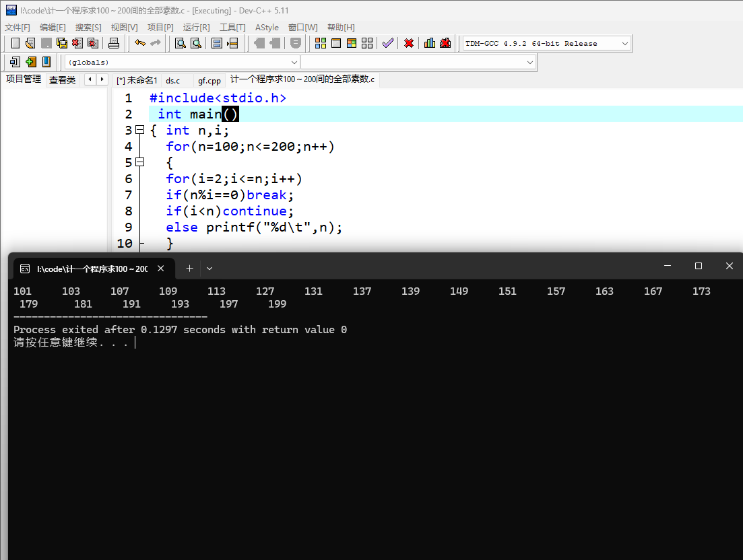Switch to the gf.cpp file tab

pyautogui.click(x=209, y=81)
